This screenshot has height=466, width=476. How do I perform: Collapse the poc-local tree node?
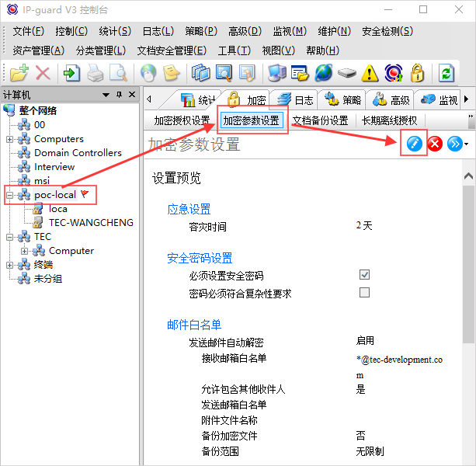click(9, 195)
